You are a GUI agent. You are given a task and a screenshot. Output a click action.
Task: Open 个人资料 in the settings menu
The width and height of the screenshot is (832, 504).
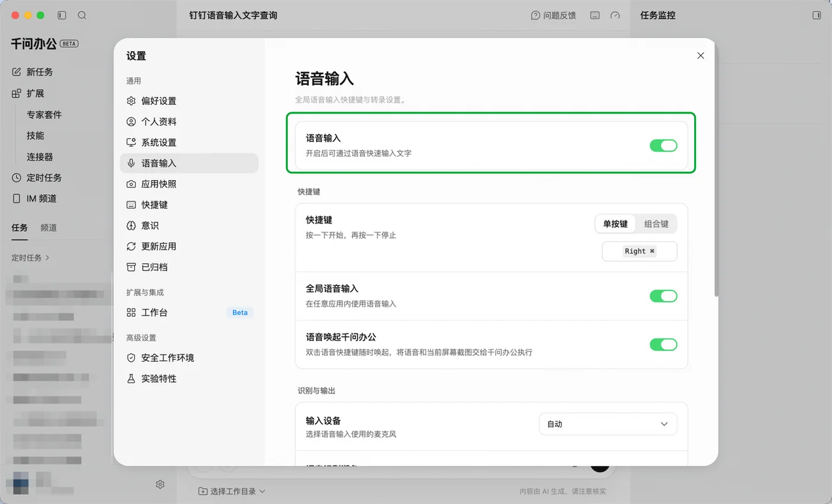click(x=189, y=122)
